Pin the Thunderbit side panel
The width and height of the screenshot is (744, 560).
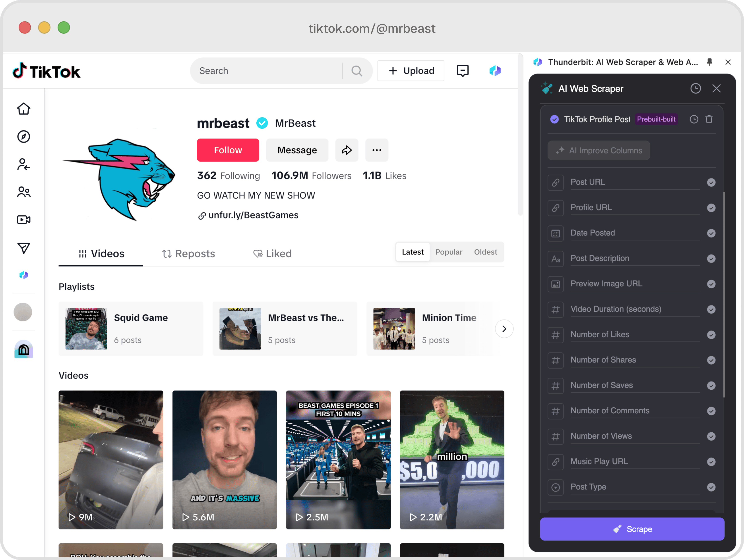tap(710, 62)
